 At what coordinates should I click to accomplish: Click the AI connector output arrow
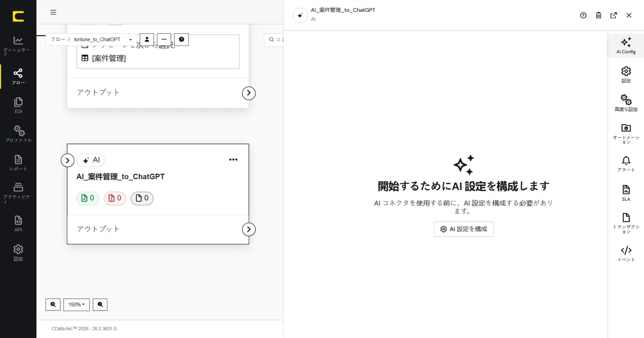click(249, 229)
